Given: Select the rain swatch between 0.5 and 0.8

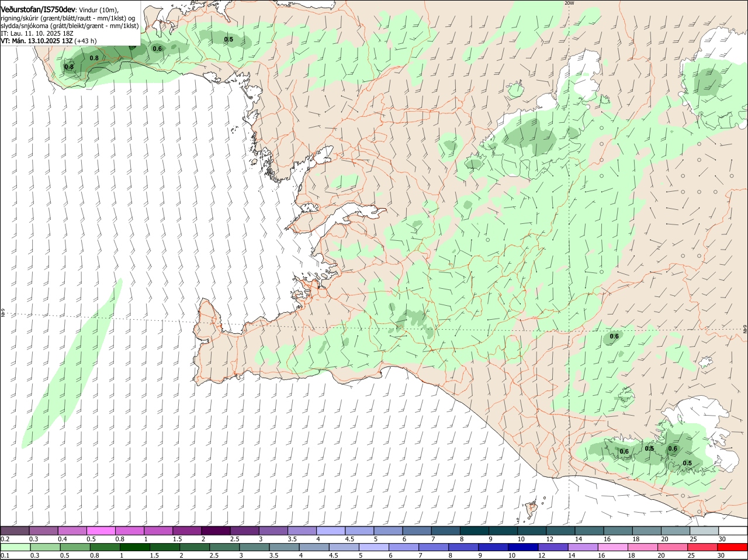Looking at the screenshot, I should tap(75, 547).
